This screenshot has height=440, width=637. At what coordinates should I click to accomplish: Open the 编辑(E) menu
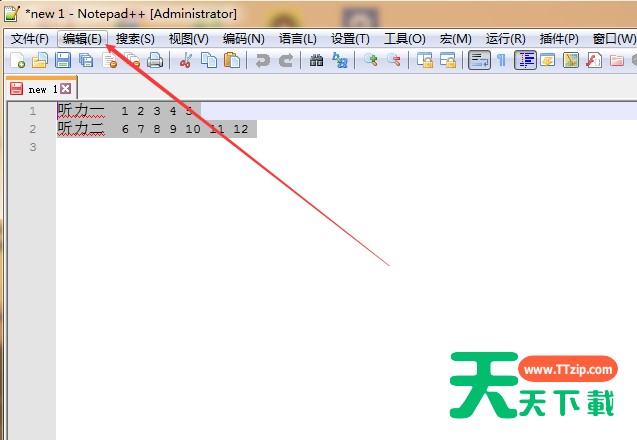[82, 39]
